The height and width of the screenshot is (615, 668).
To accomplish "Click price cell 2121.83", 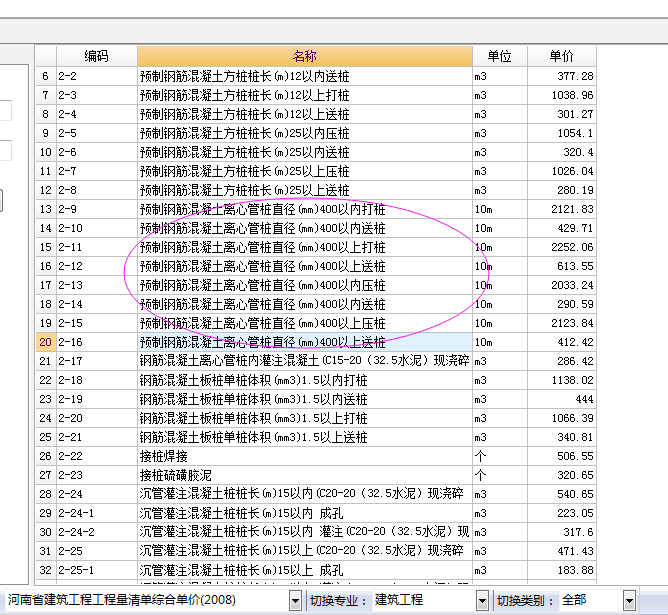I will (x=561, y=209).
